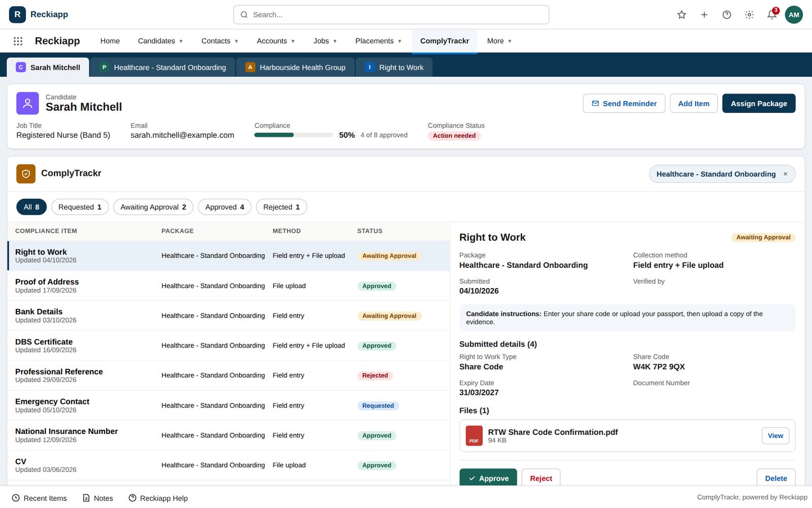812x508 pixels.
Task: Select the All 8 filter
Action: 31,207
